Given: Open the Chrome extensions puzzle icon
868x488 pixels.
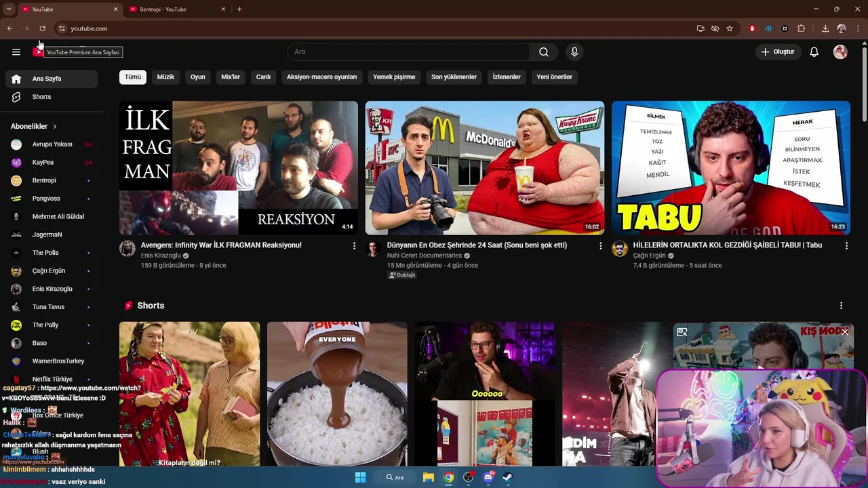Looking at the screenshot, I should pyautogui.click(x=801, y=28).
